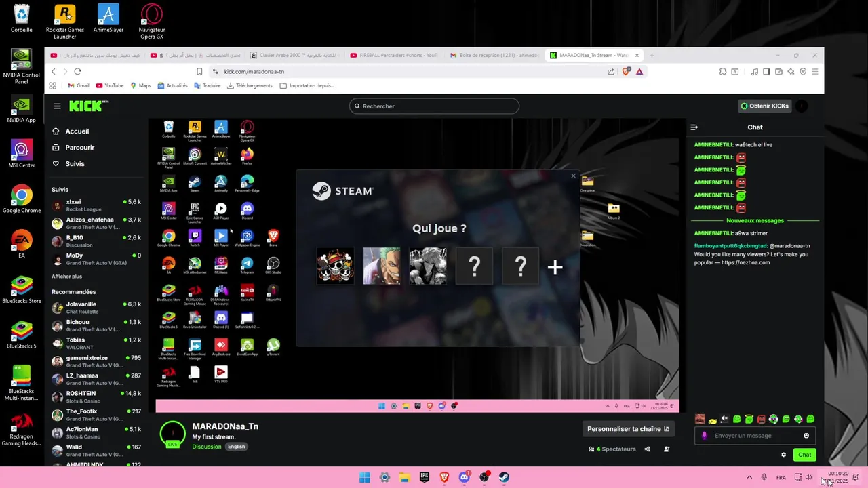Open the browser extensions puzzle icon
Screen dimensions: 868x488
[723, 71]
